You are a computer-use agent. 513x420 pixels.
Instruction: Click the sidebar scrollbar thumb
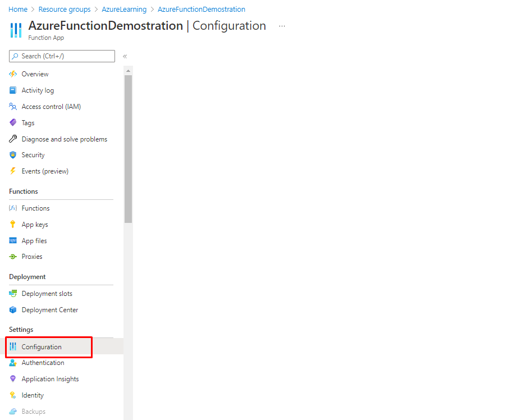pyautogui.click(x=128, y=149)
